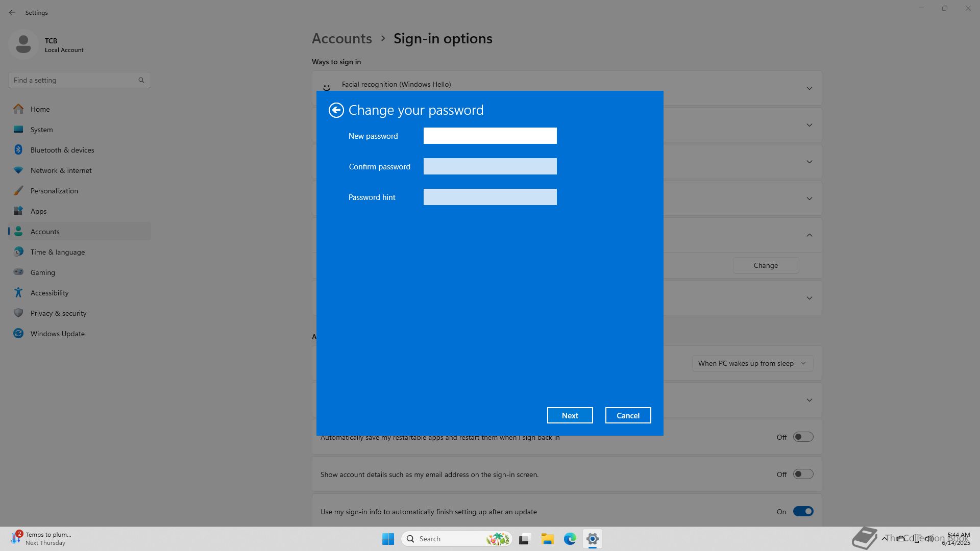Collapse the expanded Password section chevron
This screenshot has width=980, height=551.
click(809, 235)
